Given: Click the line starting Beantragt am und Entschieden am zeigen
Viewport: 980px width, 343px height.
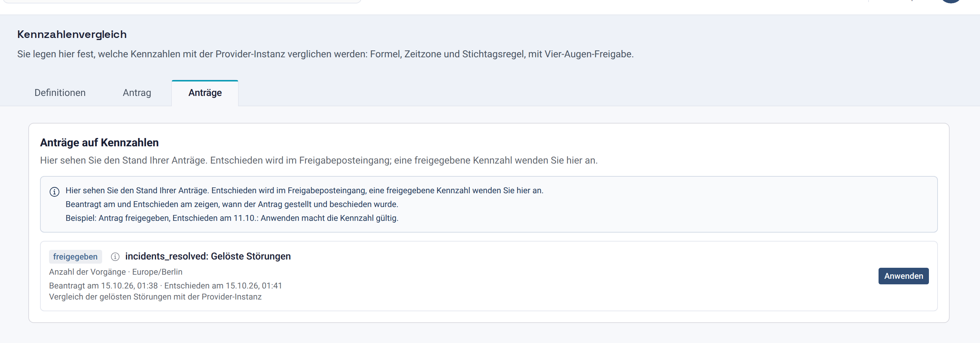Looking at the screenshot, I should pyautogui.click(x=232, y=204).
